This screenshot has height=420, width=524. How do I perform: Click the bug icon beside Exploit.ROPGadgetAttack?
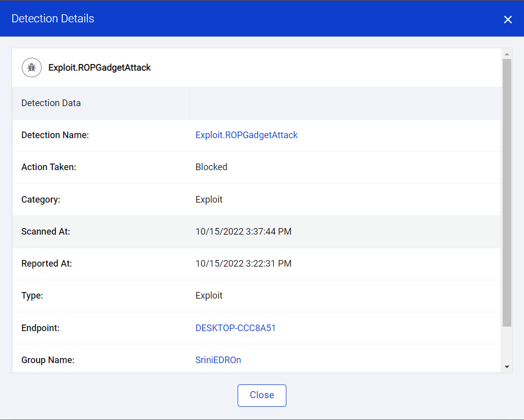click(31, 68)
